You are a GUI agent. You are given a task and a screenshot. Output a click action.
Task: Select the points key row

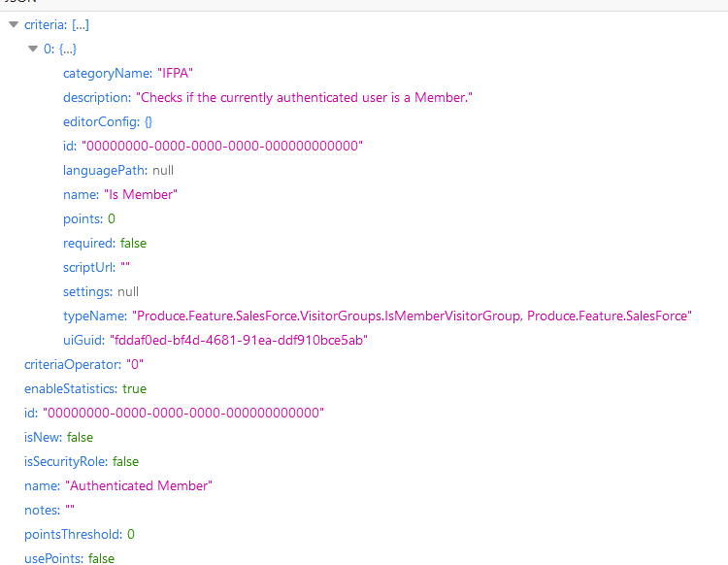[82, 218]
